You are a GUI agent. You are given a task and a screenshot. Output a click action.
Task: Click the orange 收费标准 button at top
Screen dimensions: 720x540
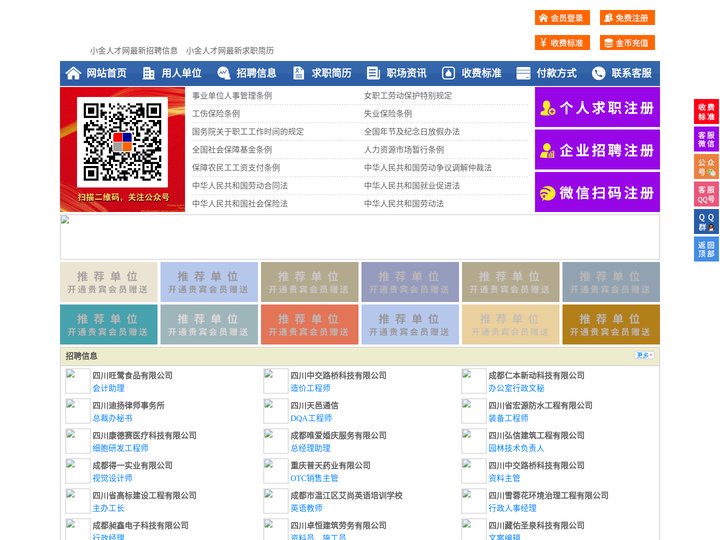(x=562, y=43)
